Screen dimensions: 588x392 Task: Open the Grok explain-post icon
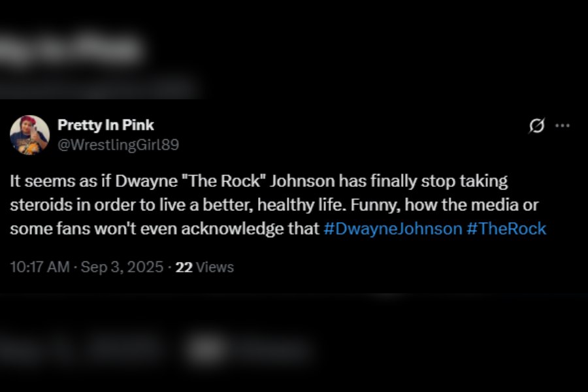(536, 125)
